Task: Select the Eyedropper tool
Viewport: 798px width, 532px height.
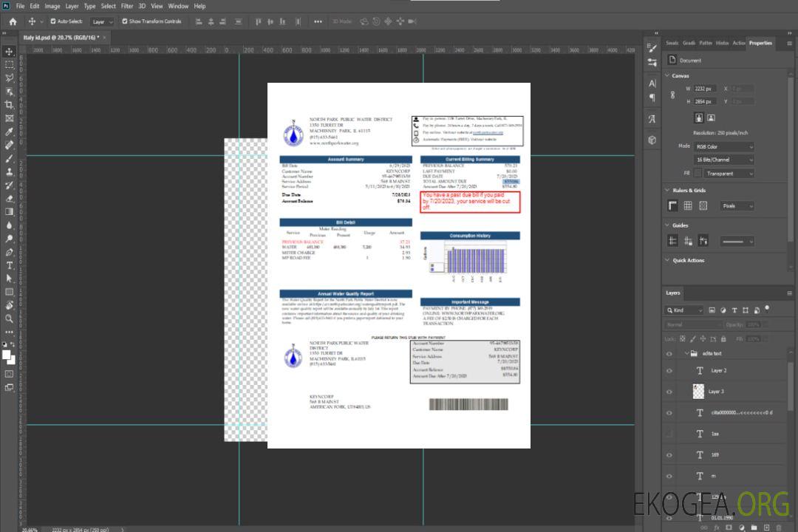Action: pos(10,132)
